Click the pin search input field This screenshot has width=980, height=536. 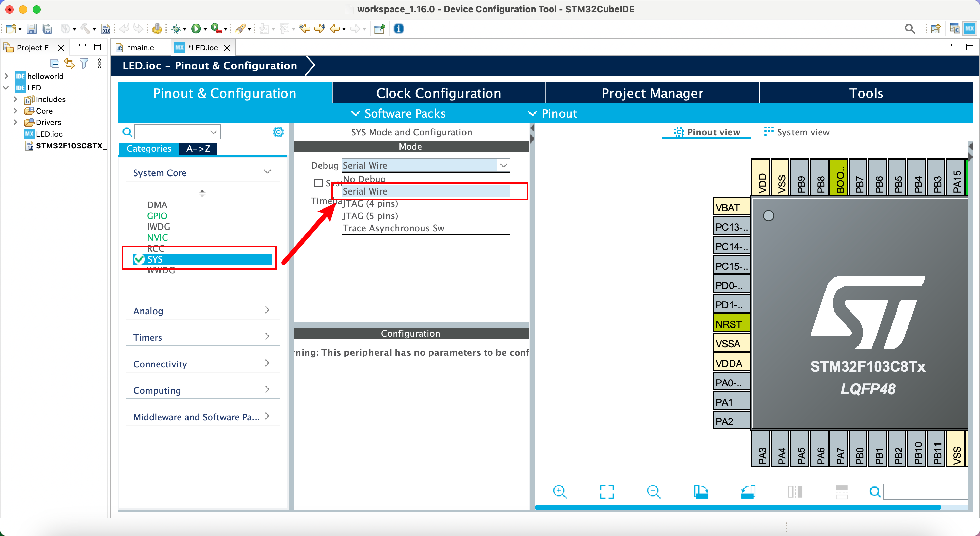pos(925,491)
